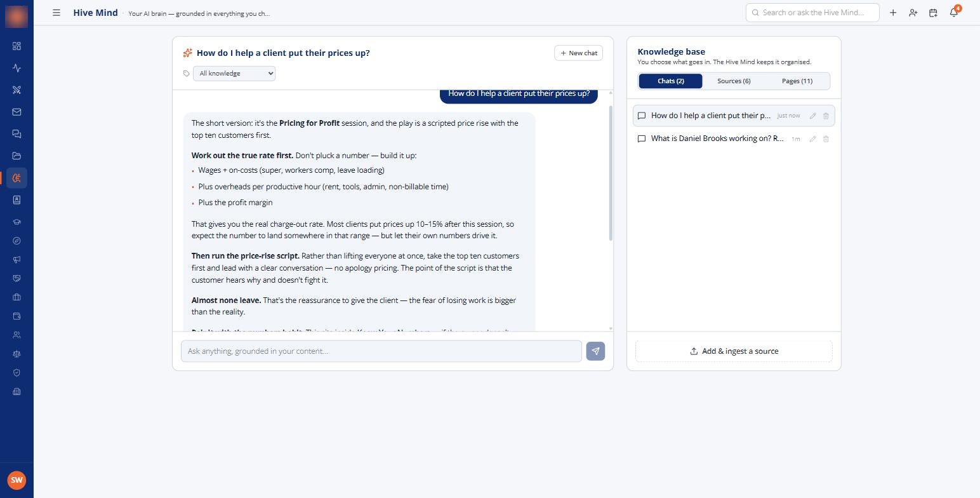Click Add & ingest a source
This screenshot has width=980, height=498.
click(x=734, y=351)
